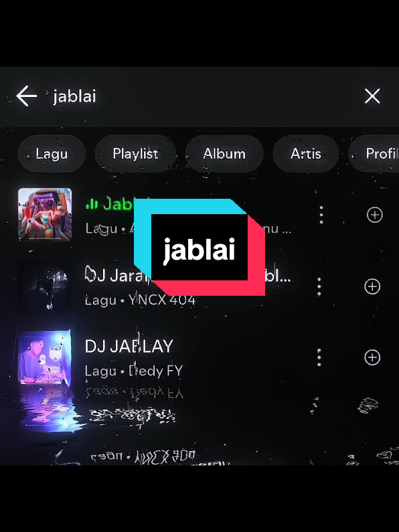Filter results by Lagu

(52, 154)
